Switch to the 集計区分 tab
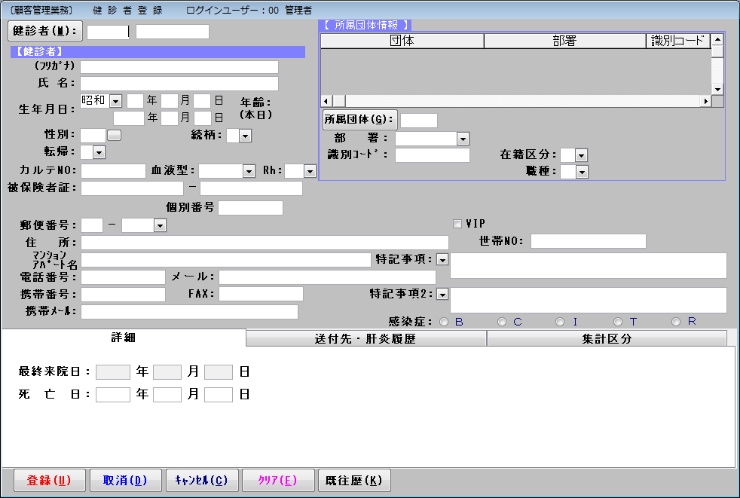740x498 pixels. pos(606,339)
